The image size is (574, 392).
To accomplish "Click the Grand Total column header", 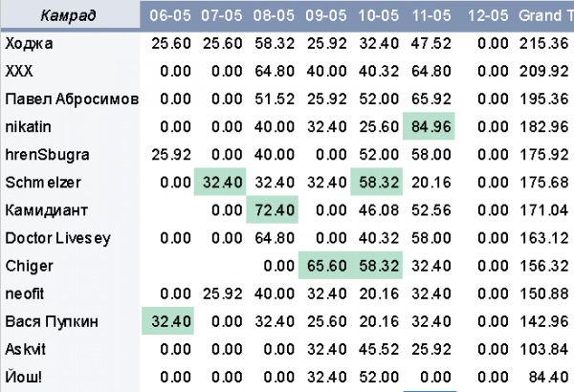I will pos(546,15).
